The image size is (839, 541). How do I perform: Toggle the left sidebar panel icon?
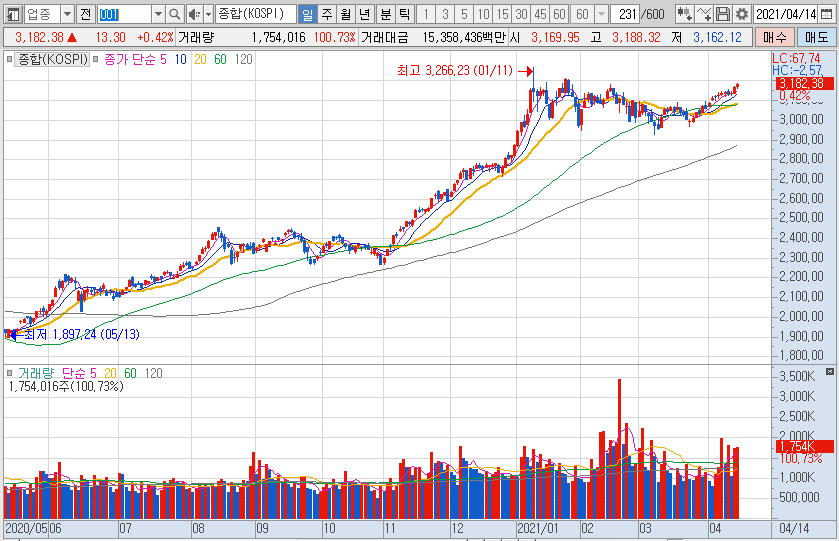coord(13,14)
